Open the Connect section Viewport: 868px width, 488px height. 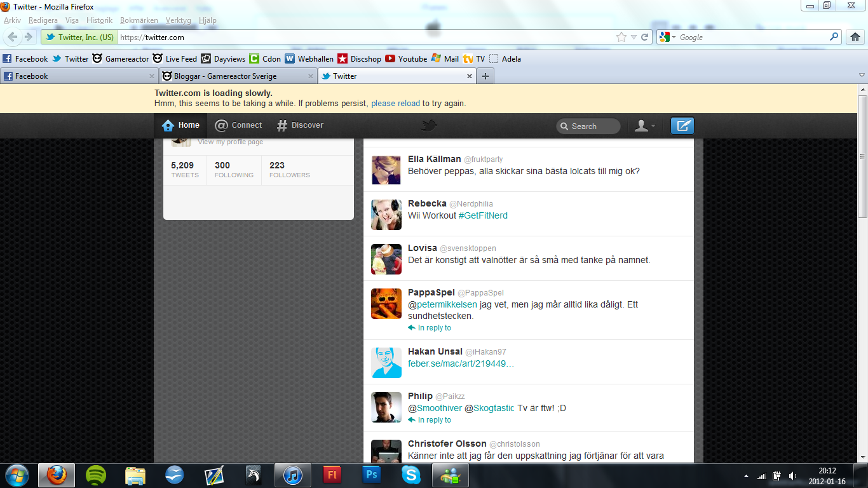click(238, 125)
